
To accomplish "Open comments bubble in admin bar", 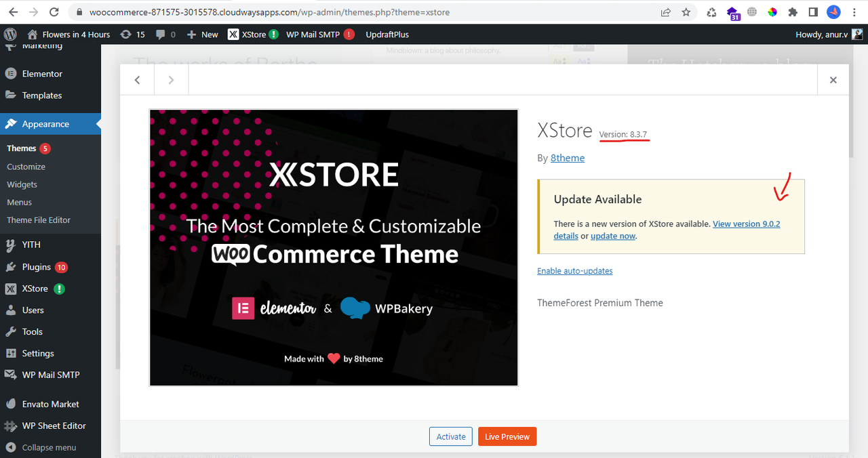I will click(x=165, y=35).
